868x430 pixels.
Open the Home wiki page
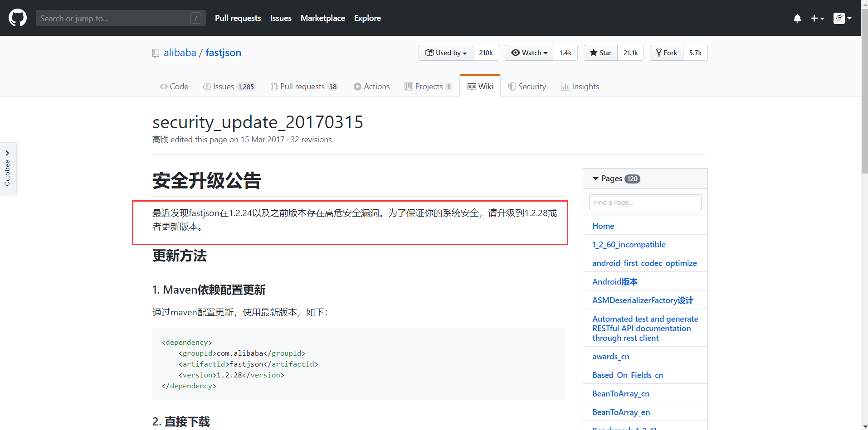coord(603,226)
